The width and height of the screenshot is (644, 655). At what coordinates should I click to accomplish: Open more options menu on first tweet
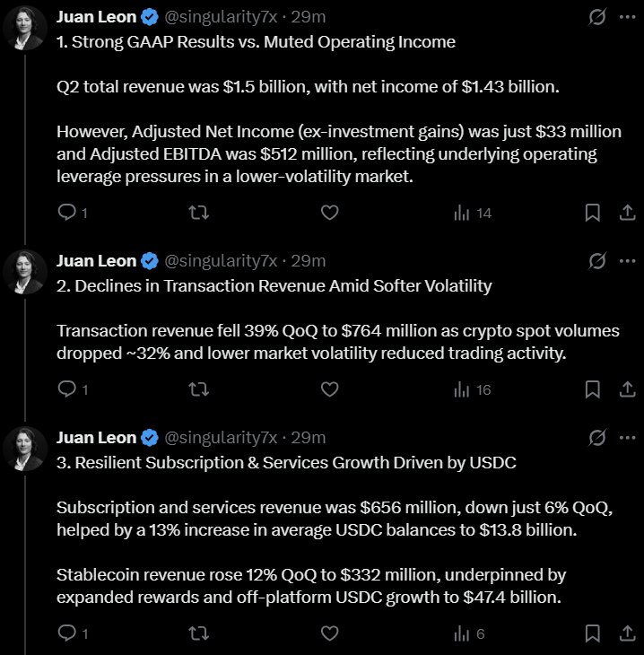click(x=628, y=17)
